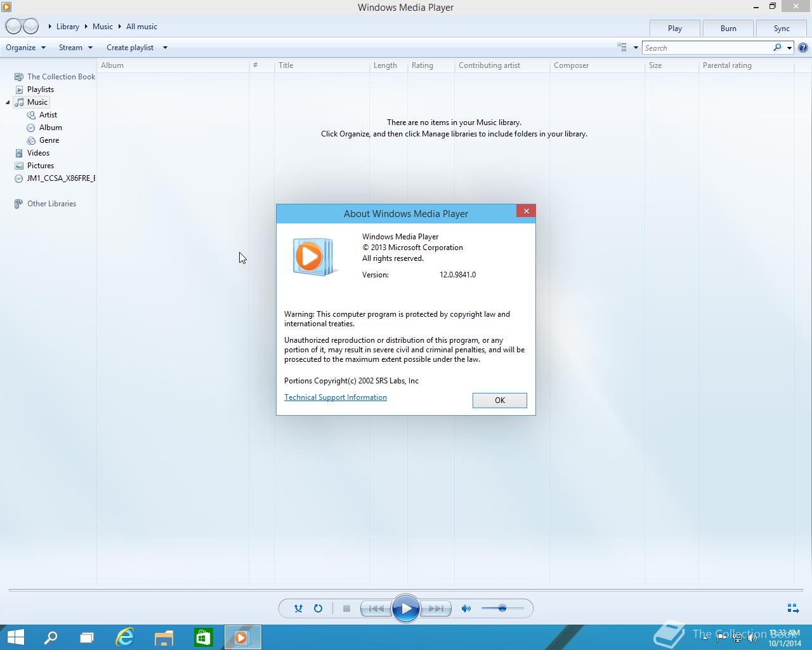Image resolution: width=812 pixels, height=650 pixels.
Task: Expand the Music breadcrumb arrow
Action: click(x=119, y=27)
